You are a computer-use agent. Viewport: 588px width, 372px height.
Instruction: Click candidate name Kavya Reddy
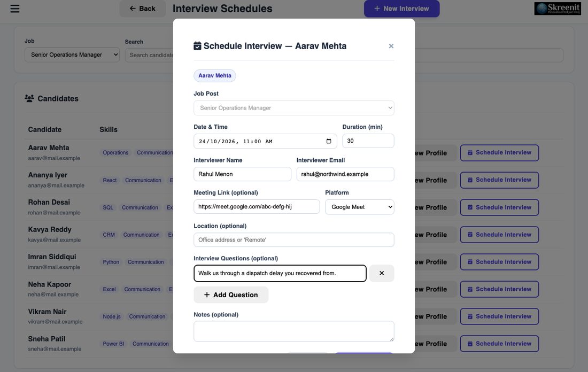(x=50, y=229)
